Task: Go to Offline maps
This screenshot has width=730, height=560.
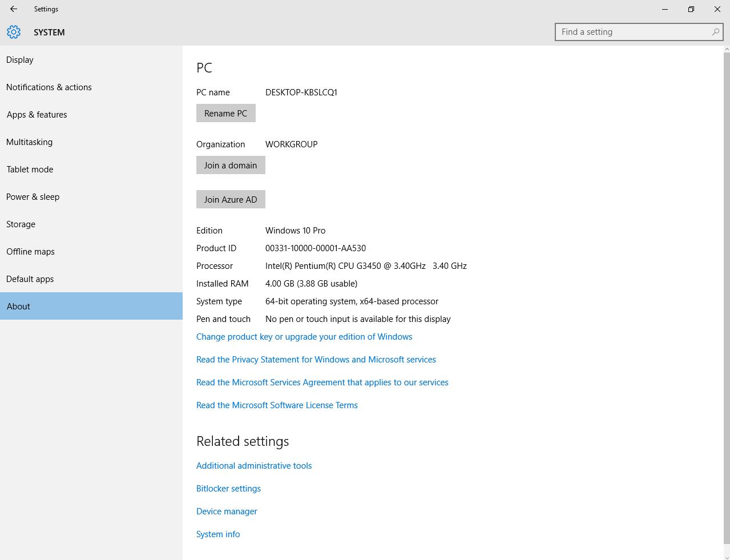Action: point(91,252)
